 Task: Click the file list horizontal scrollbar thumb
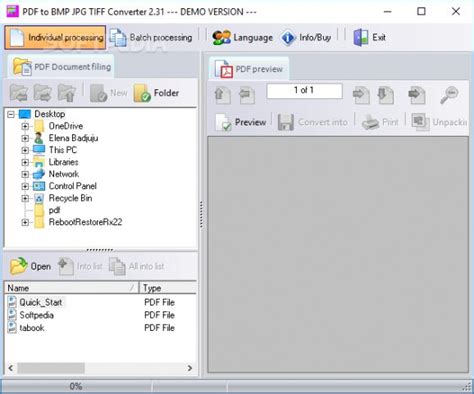tap(51, 368)
